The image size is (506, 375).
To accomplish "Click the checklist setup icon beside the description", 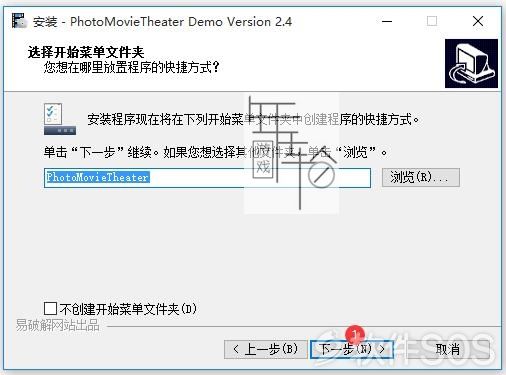I will [60, 119].
